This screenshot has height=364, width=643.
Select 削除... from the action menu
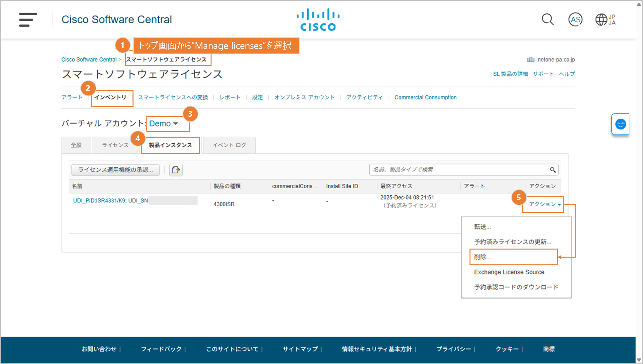(x=482, y=257)
